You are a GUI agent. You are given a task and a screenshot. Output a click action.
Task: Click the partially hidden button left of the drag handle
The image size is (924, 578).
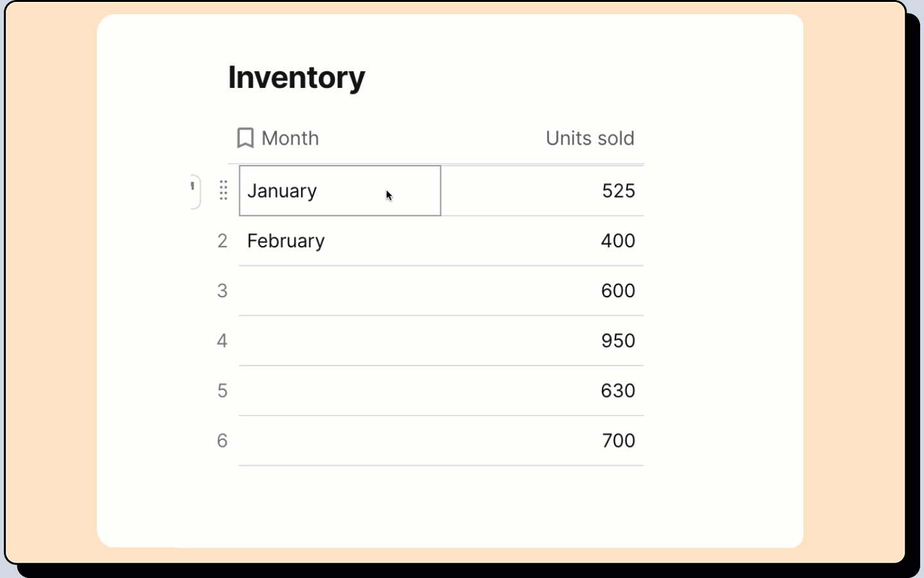[196, 191]
